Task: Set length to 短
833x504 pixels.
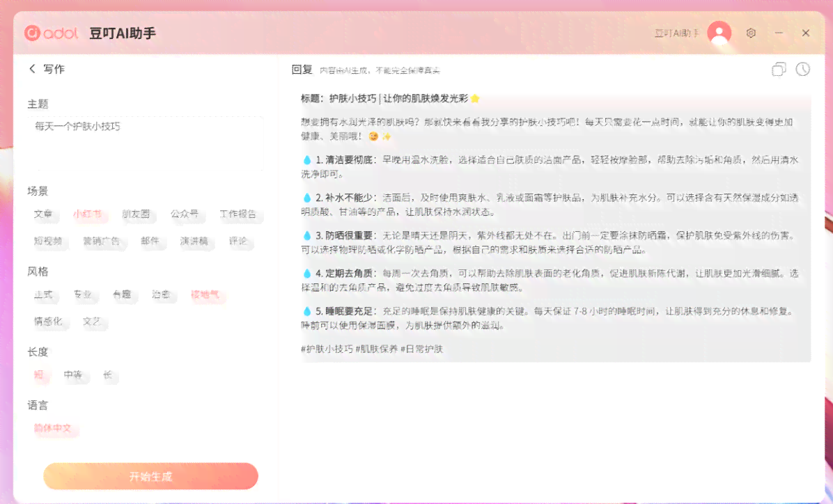Action: (x=38, y=375)
